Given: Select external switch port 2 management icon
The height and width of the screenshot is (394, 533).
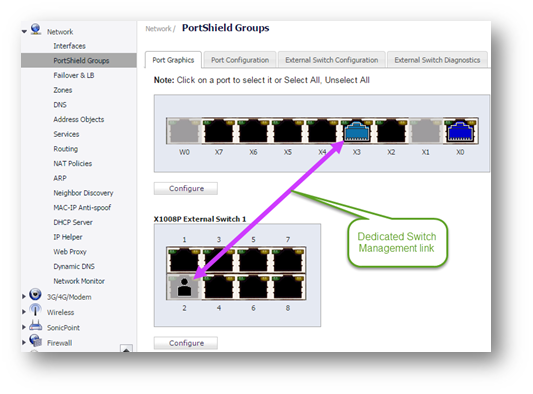Looking at the screenshot, I should pos(184,287).
